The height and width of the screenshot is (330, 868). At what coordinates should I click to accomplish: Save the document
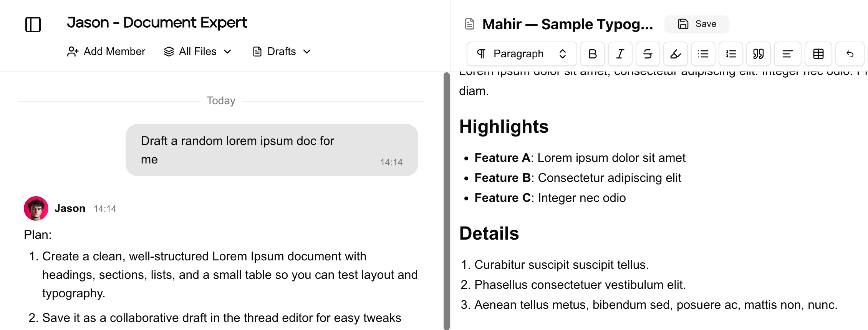point(697,24)
